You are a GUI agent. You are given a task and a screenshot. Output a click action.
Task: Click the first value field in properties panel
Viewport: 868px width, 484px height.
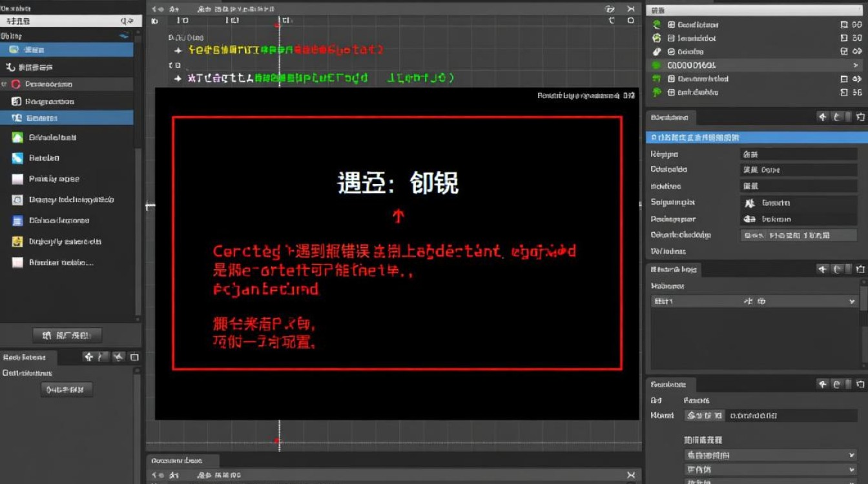click(x=798, y=154)
